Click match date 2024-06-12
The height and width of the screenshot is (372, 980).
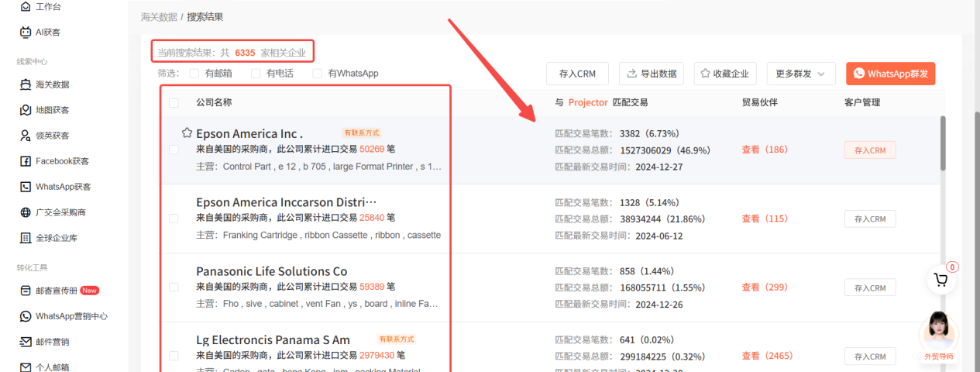click(659, 236)
